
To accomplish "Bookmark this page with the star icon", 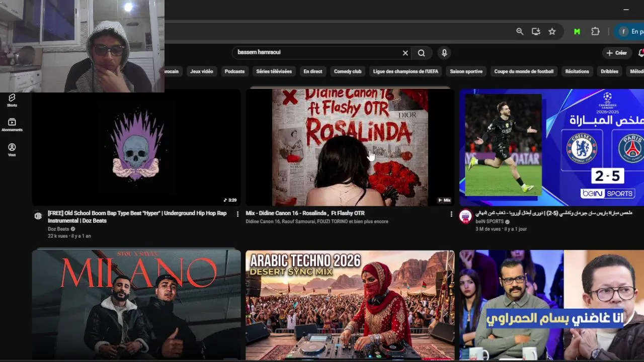I will 552,32.
